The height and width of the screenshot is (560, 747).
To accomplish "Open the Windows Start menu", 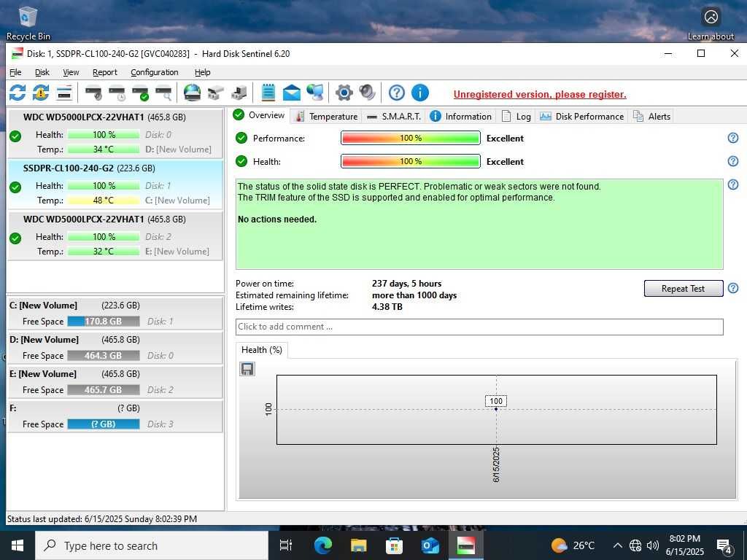I will tap(18, 545).
